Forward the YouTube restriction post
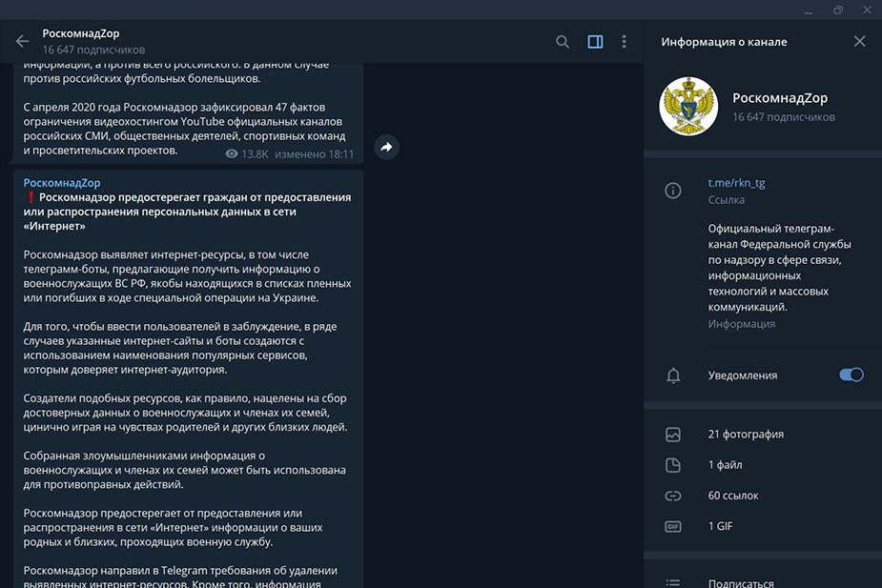This screenshot has height=588, width=882. (386, 148)
